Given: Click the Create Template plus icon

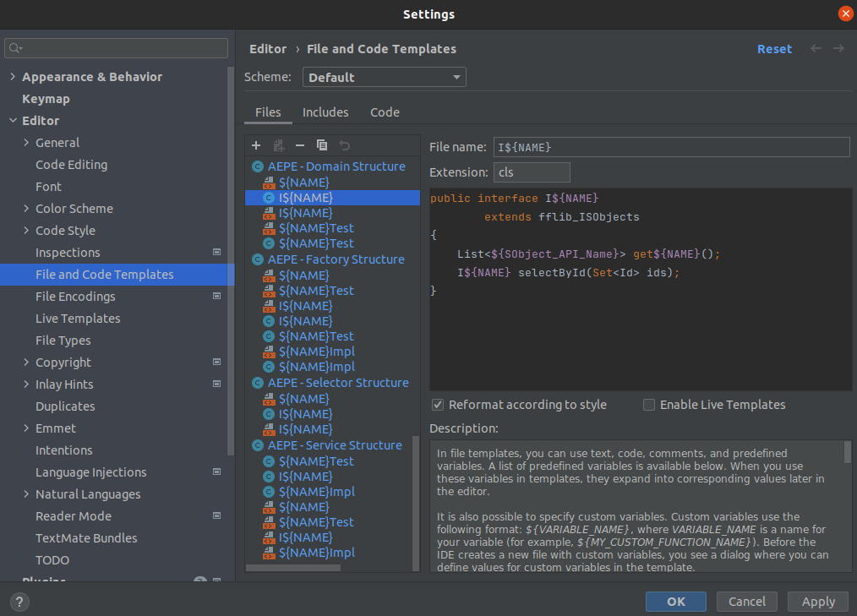Looking at the screenshot, I should [x=256, y=145].
